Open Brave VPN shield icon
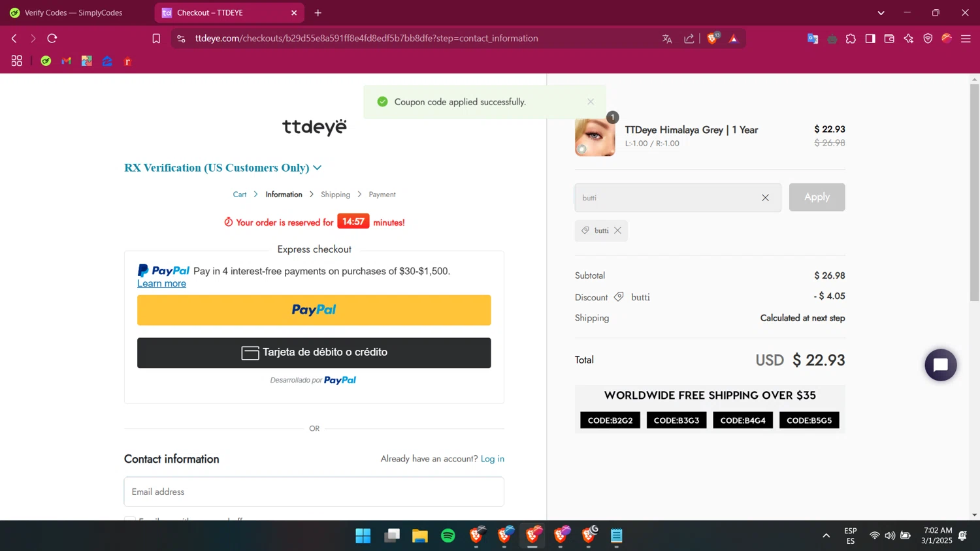The height and width of the screenshot is (551, 980). pyautogui.click(x=928, y=39)
